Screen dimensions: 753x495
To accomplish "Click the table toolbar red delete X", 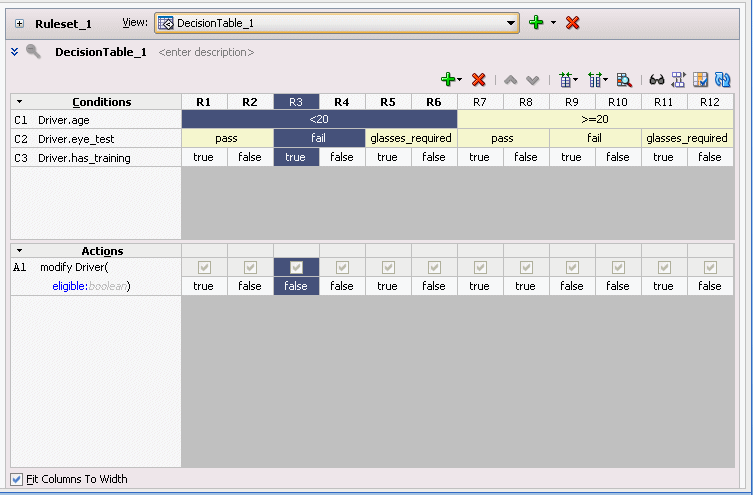I will [479, 79].
